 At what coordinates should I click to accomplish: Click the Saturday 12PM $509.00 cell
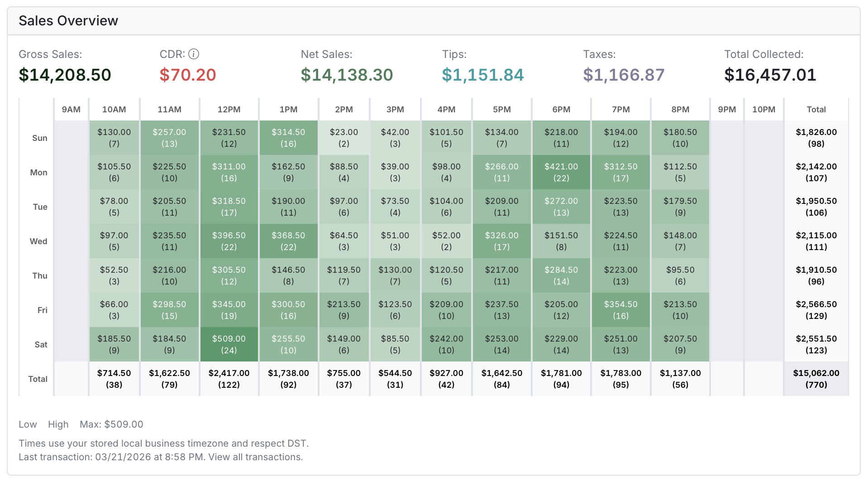pyautogui.click(x=229, y=344)
